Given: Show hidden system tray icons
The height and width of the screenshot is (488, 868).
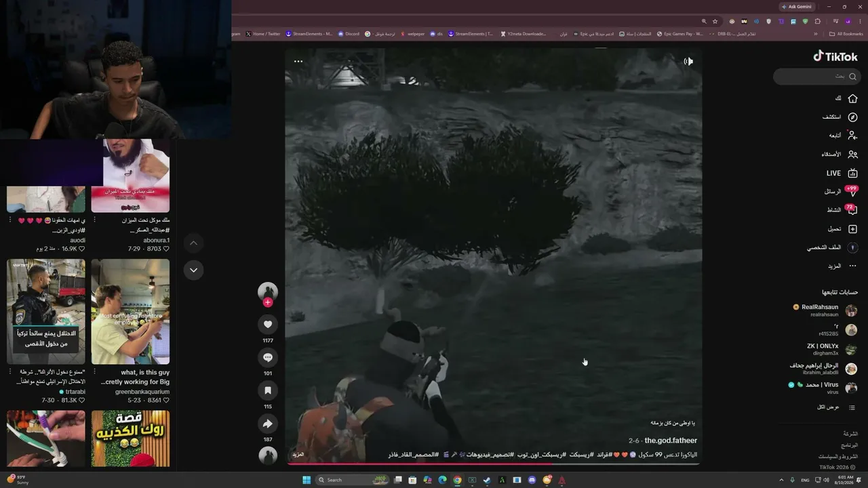Looking at the screenshot, I should (x=781, y=480).
